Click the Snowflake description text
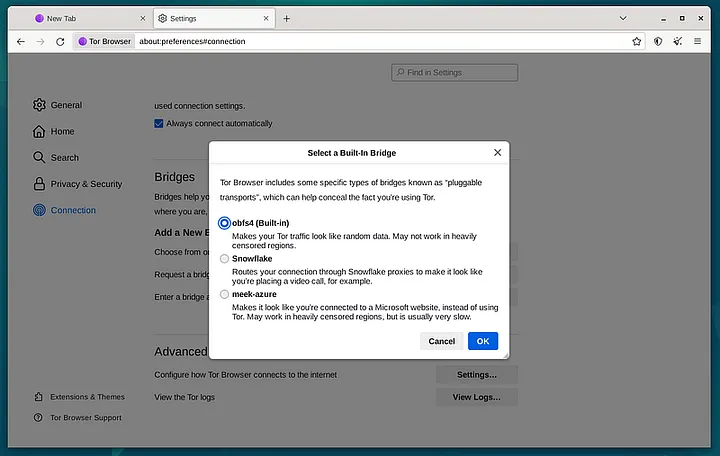Screen dimensions: 720x456 pos(357,276)
